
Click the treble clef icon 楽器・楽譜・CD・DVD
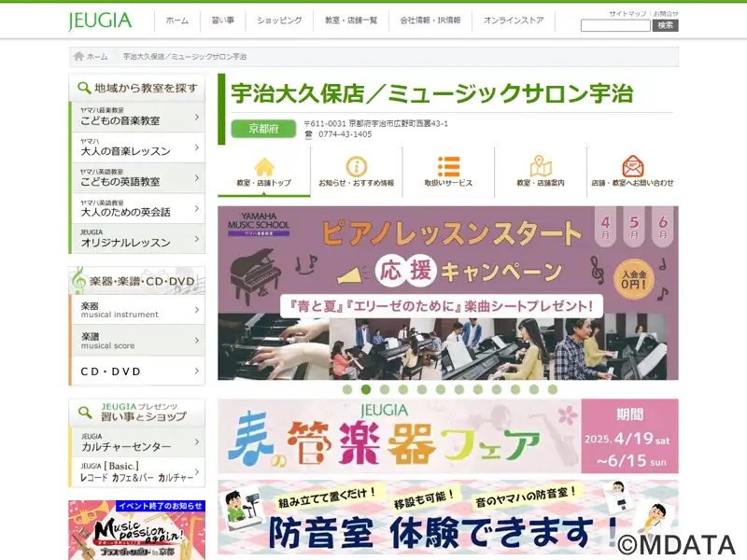[79, 280]
